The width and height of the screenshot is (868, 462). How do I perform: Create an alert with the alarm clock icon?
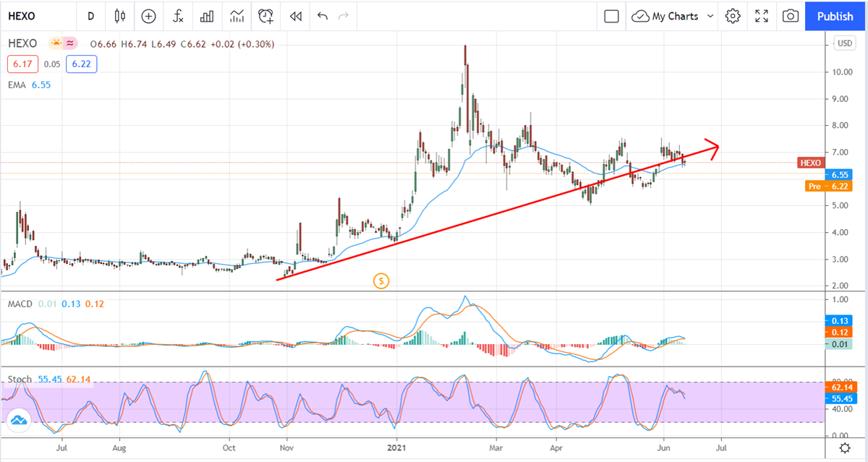(x=266, y=16)
